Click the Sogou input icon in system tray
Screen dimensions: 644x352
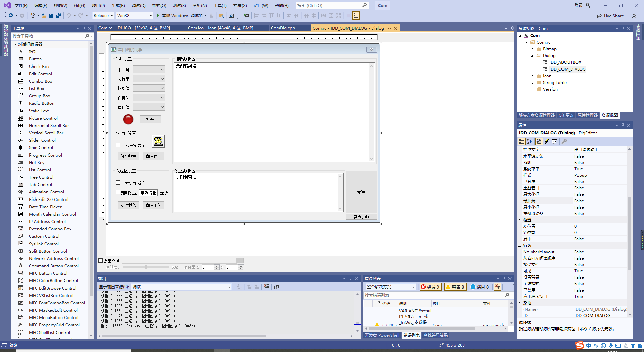click(x=579, y=345)
